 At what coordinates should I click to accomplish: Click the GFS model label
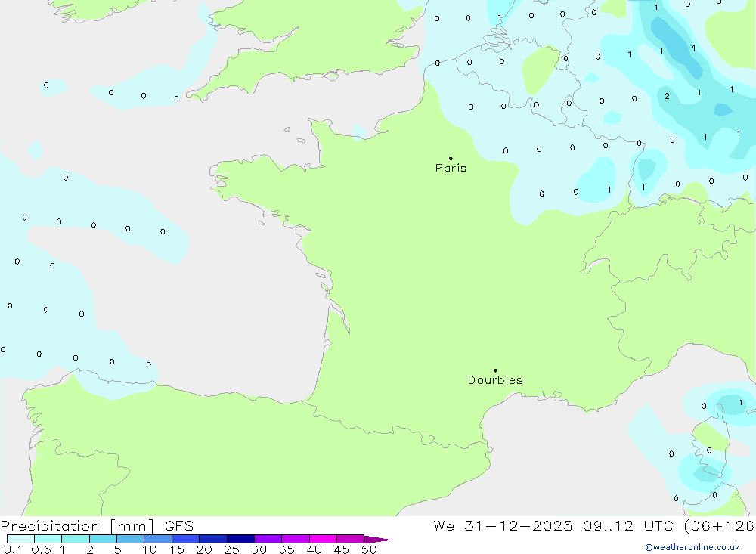click(178, 526)
